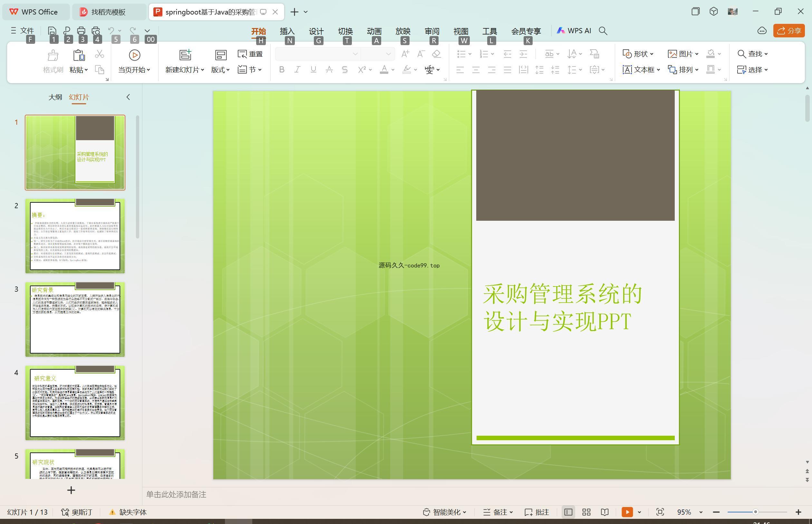Open the Insert (插入) ribbon tab
This screenshot has width=812, height=524.
287,31
